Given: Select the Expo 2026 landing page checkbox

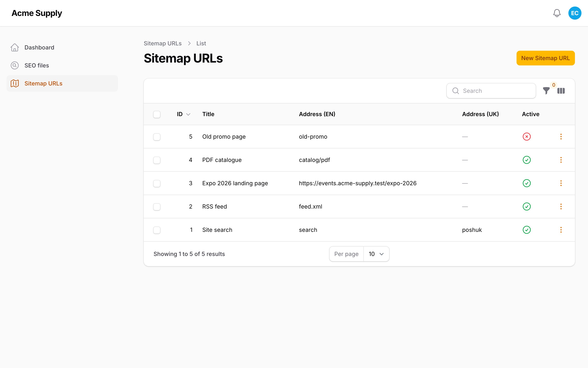Looking at the screenshot, I should tap(157, 184).
